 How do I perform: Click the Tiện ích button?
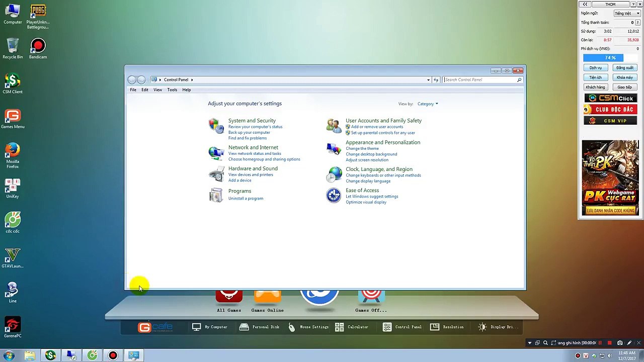click(x=595, y=77)
